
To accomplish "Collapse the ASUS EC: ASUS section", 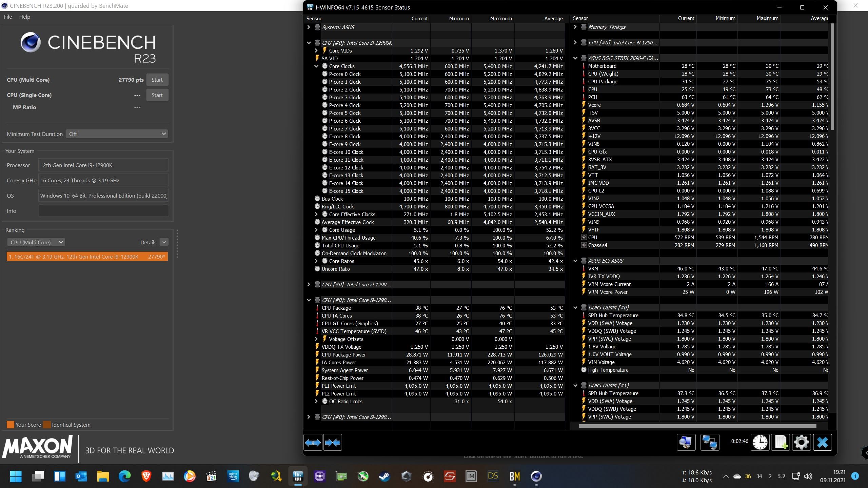I will pyautogui.click(x=575, y=261).
